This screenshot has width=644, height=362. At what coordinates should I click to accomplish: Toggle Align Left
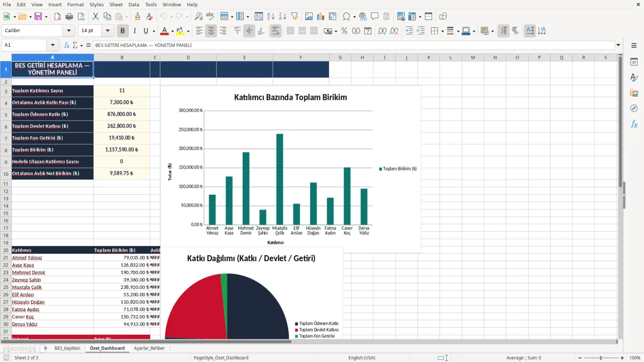click(x=200, y=31)
